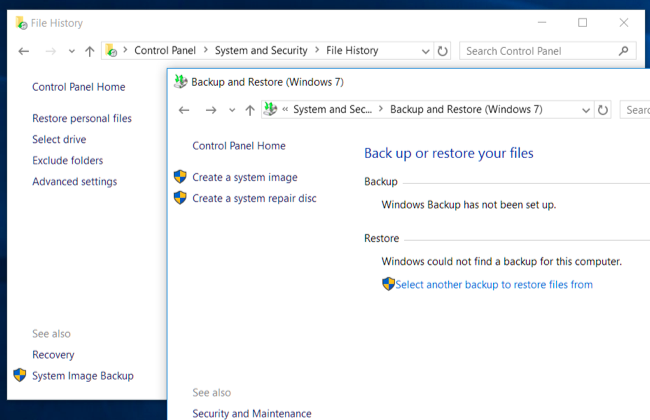Open Create a system image link
Screen dimensions: 650x420
[x=245, y=177]
